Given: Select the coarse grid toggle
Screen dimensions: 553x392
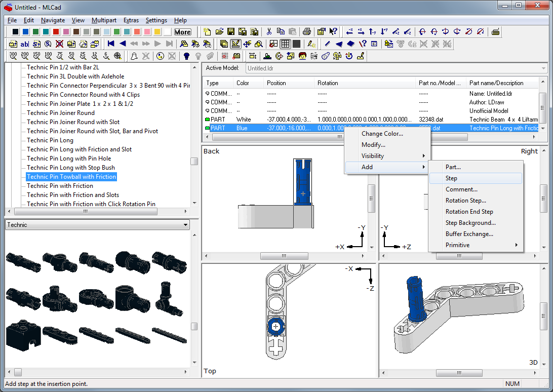Looking at the screenshot, I should click(x=273, y=44).
